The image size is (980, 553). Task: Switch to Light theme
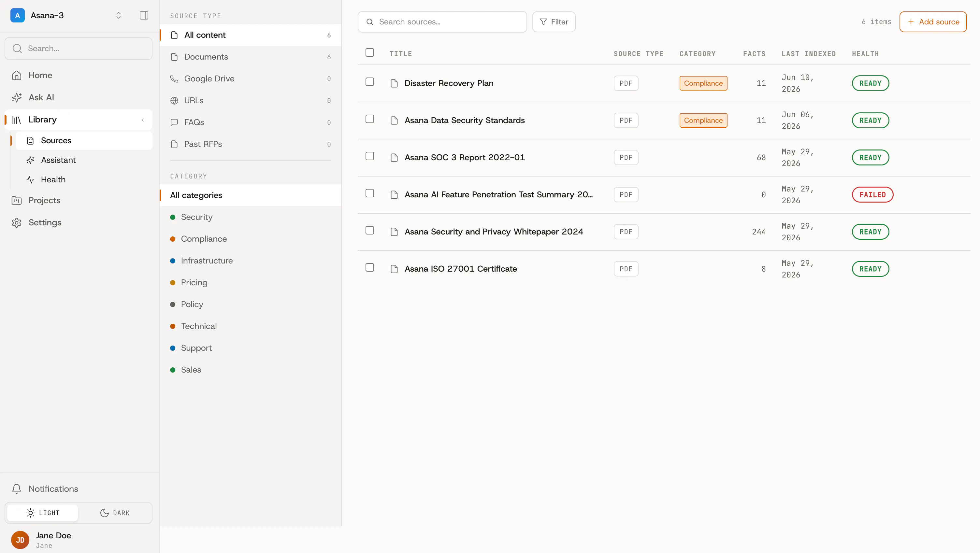click(43, 513)
